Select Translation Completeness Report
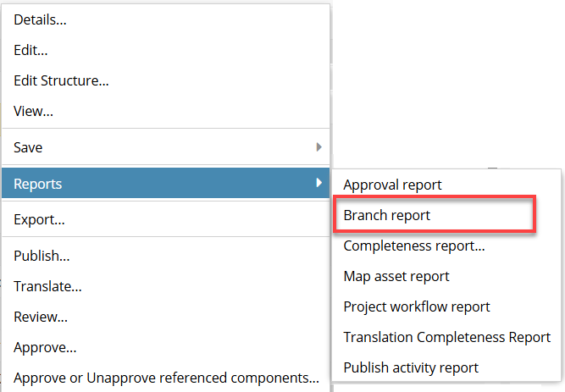 [446, 337]
